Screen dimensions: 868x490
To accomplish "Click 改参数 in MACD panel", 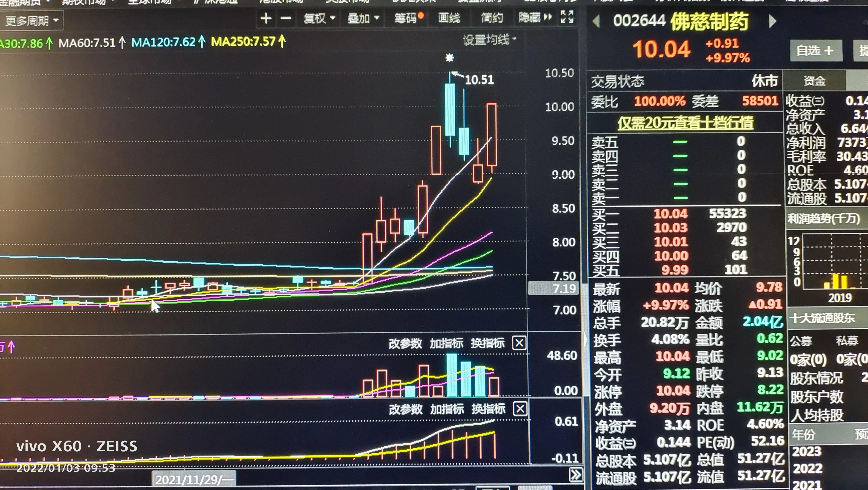I will (405, 409).
